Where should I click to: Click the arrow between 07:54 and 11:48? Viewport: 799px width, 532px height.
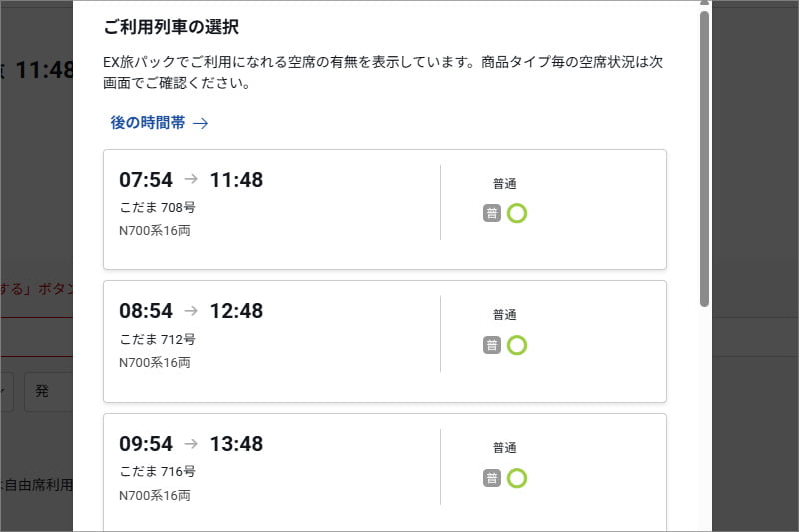191,179
